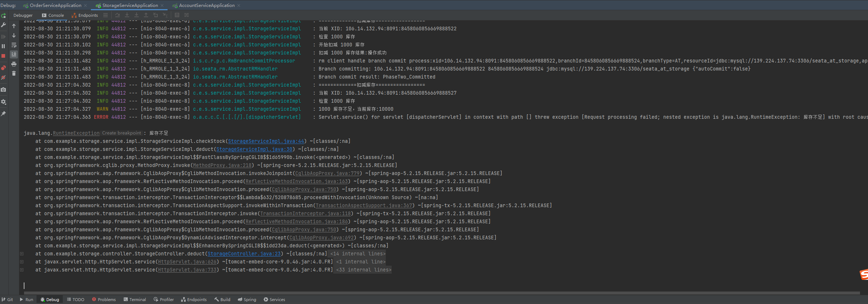Click the Step Into toolbar icon
The width and height of the screenshot is (868, 304).
127,15
